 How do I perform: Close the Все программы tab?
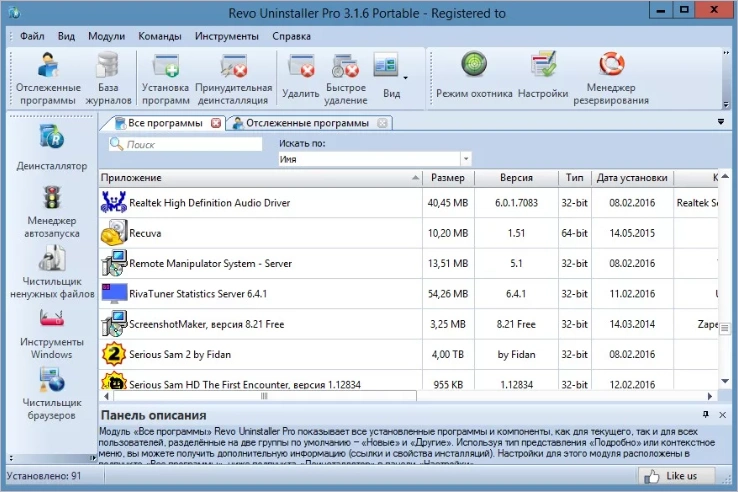216,123
